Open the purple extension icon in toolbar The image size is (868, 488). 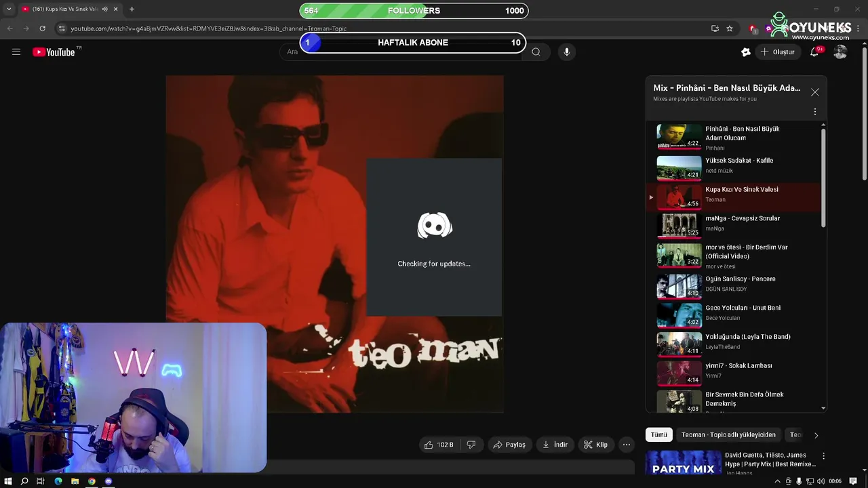click(x=768, y=28)
